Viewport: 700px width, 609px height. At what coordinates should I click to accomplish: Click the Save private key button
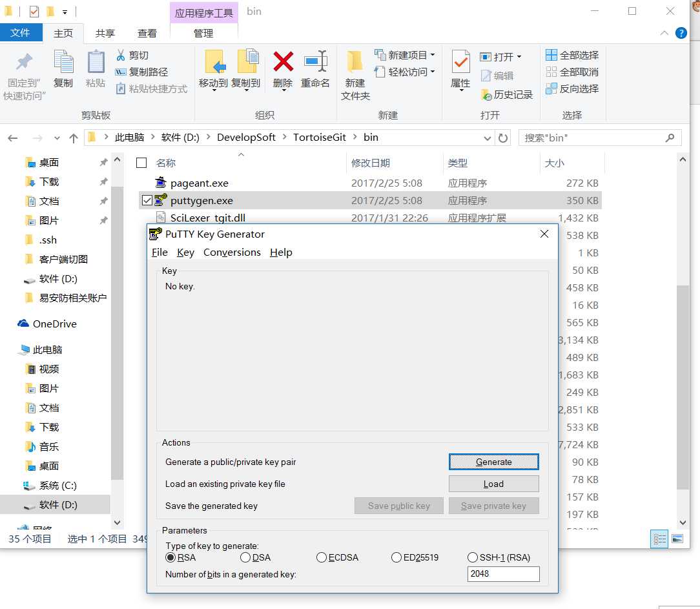coord(494,506)
